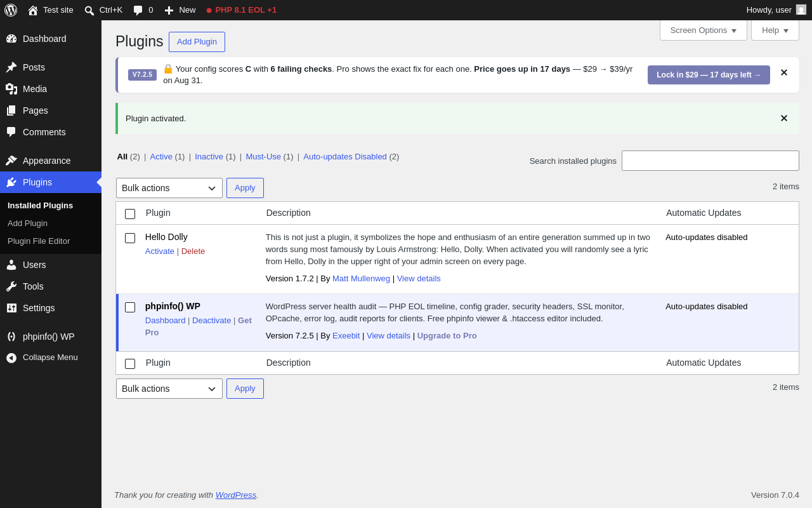812x508 pixels.
Task: Open the WordPress logo menu
Action: click(x=11, y=10)
